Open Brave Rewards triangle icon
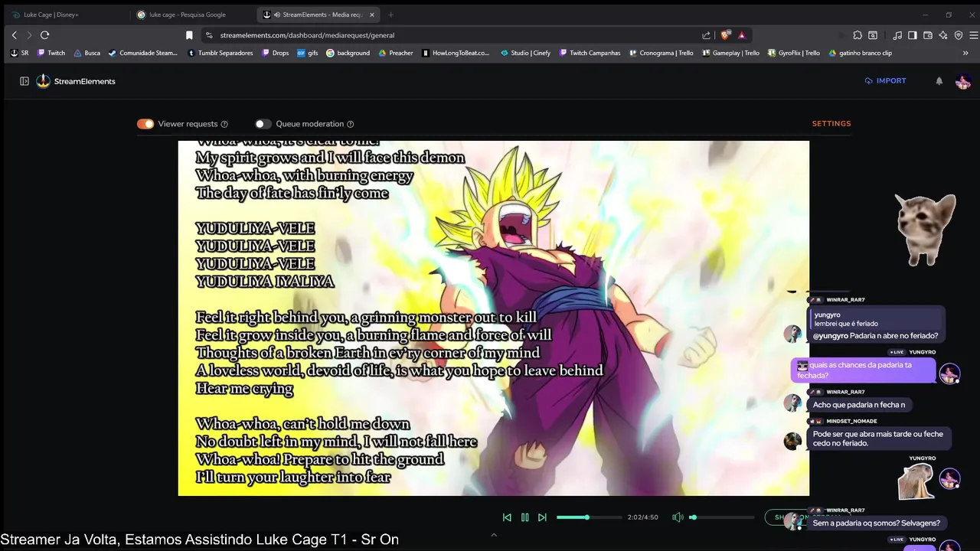Image resolution: width=980 pixels, height=551 pixels. (x=742, y=35)
